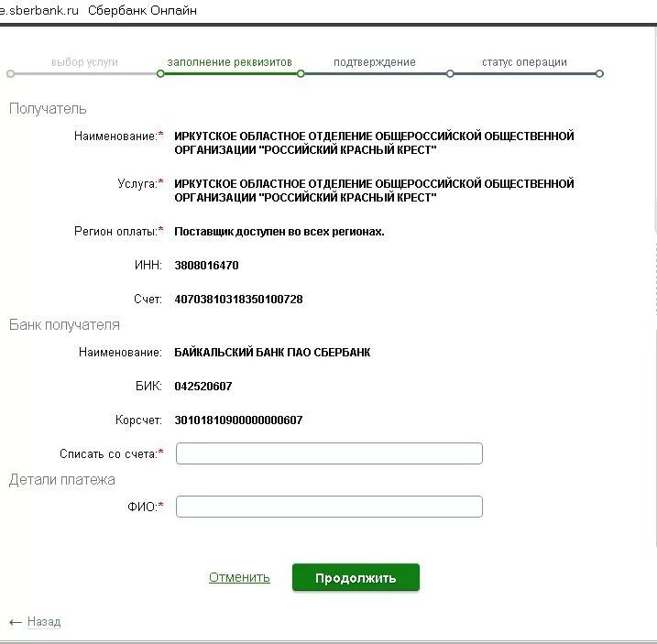Click the green step circle under заполнение

pos(160,73)
